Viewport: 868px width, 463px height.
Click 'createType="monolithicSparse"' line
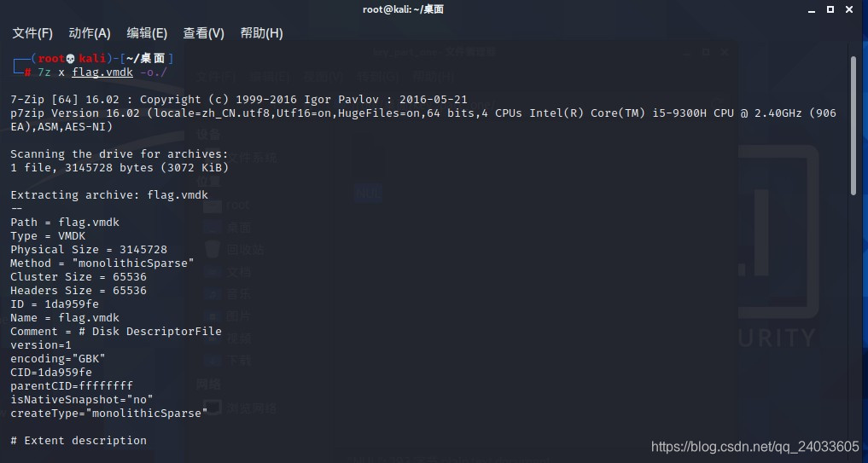pyautogui.click(x=109, y=414)
